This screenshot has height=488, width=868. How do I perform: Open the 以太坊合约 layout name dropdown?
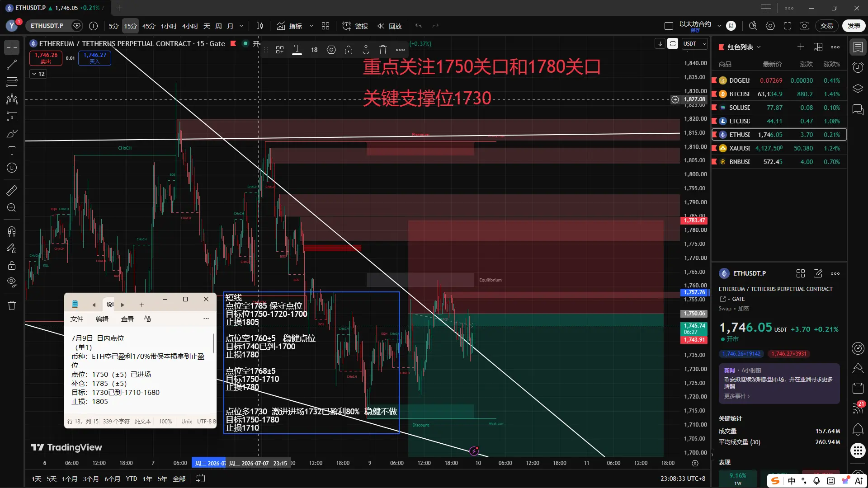click(719, 26)
